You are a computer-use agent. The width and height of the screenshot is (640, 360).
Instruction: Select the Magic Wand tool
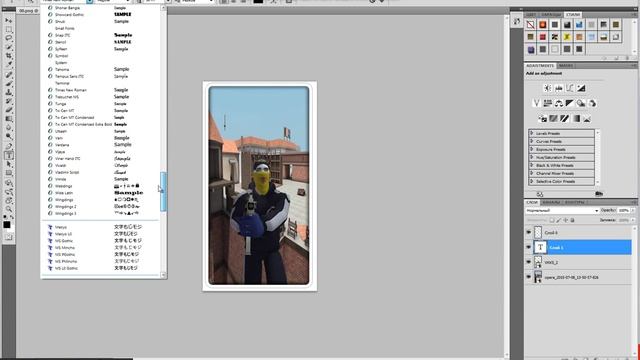tap(9, 47)
